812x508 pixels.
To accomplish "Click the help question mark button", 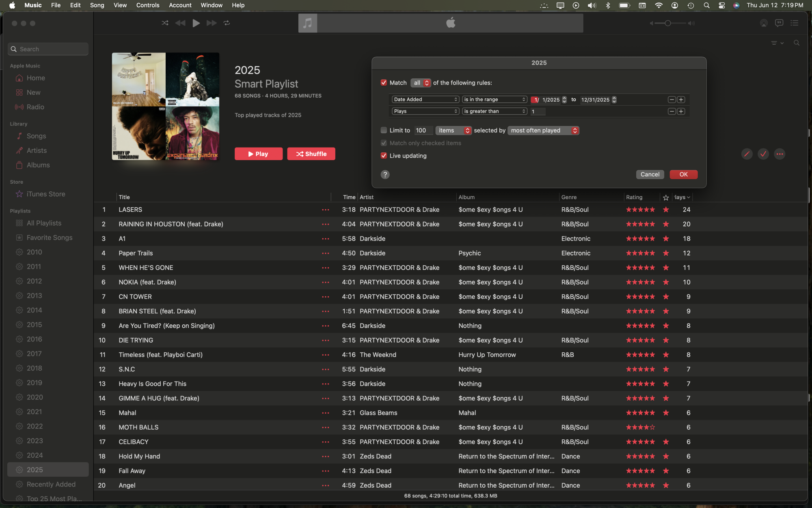I will (x=385, y=175).
